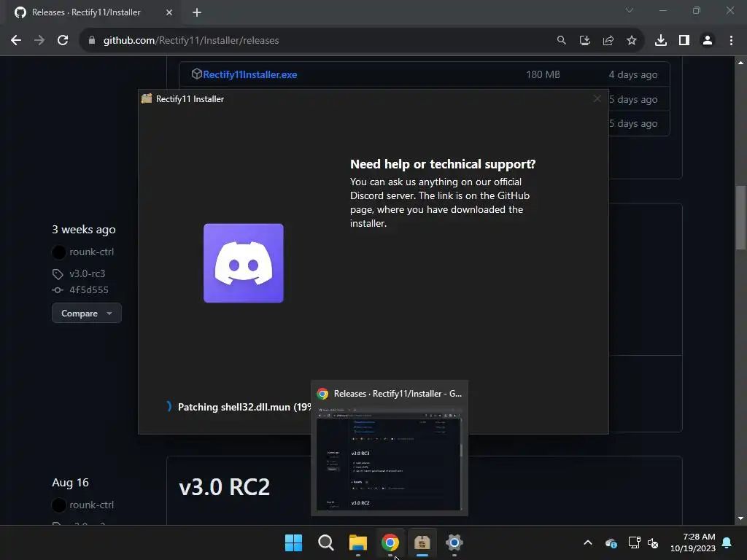Screen dimensions: 747x560
Task: Bookmark this page with the star icon
Action: (631, 41)
